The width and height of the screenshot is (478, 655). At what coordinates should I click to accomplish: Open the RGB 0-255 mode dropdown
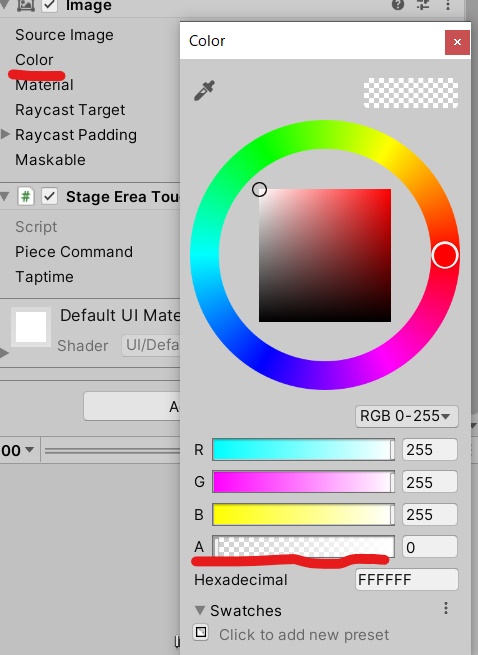pyautogui.click(x=407, y=416)
